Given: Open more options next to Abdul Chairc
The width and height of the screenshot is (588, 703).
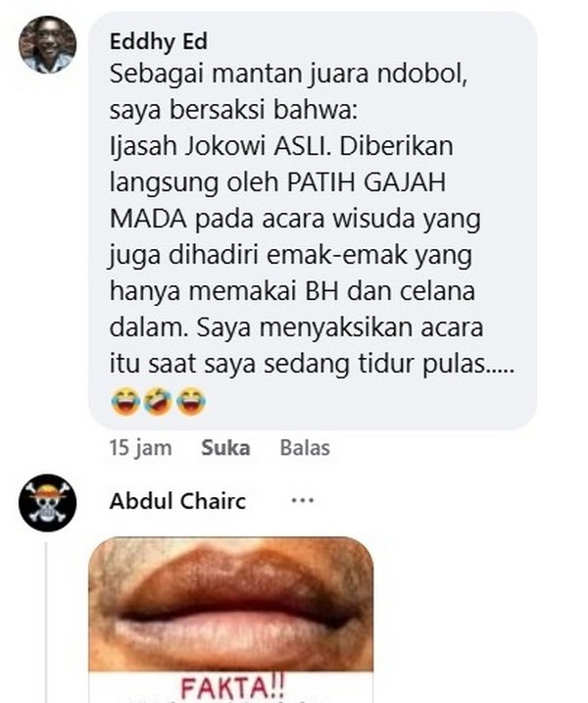Looking at the screenshot, I should [303, 500].
